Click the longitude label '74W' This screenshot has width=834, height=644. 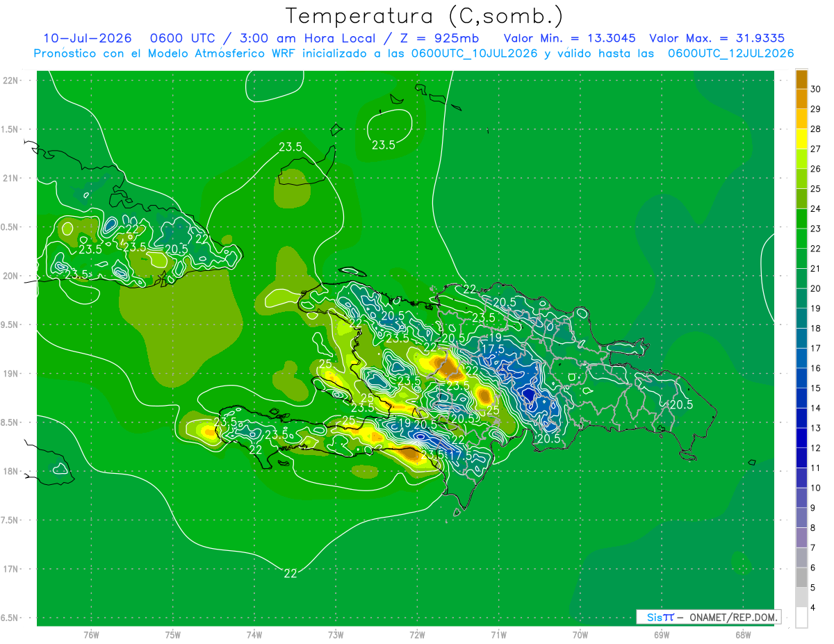coord(254,635)
